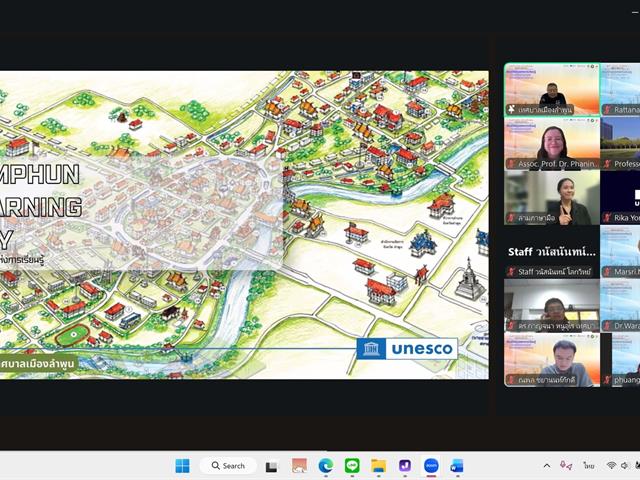Open the Windows Start menu
This screenshot has height=480, width=640.
[182, 465]
